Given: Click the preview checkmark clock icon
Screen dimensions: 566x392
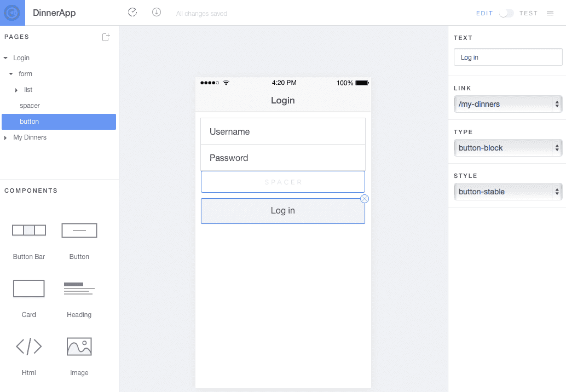Looking at the screenshot, I should 132,12.
